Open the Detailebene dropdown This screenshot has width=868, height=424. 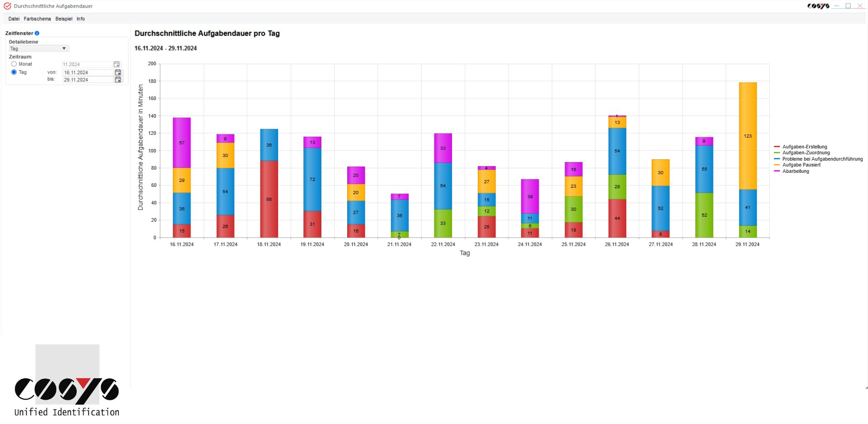[x=39, y=48]
